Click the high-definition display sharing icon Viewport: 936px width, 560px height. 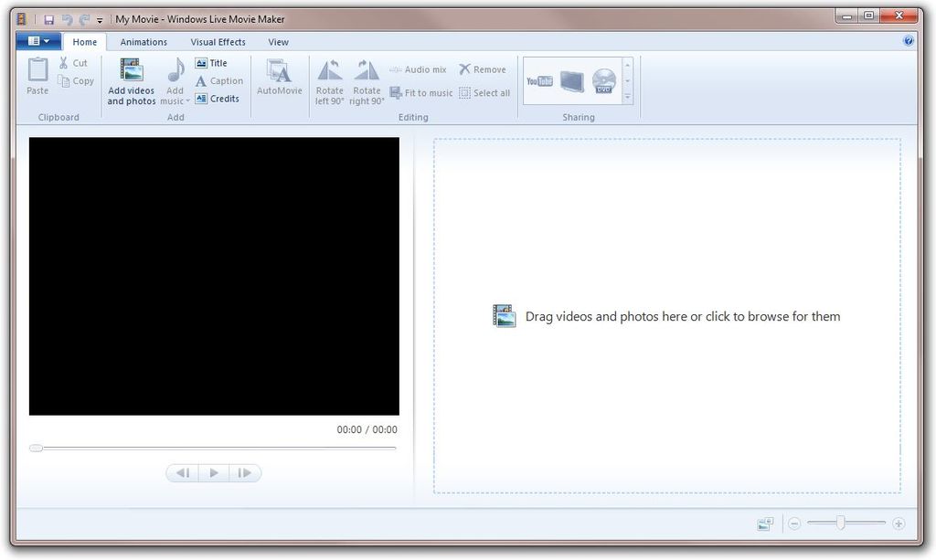[572, 81]
